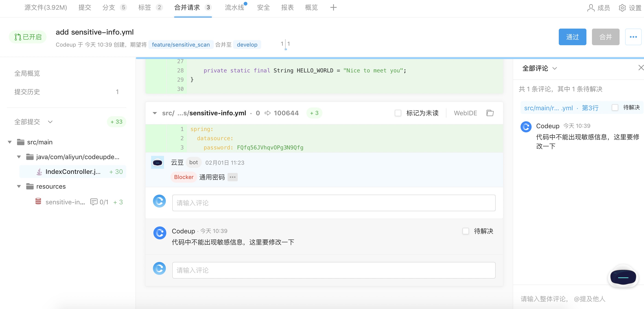This screenshot has width=644, height=309.
Task: Open the 提交 tab
Action: coord(85,8)
